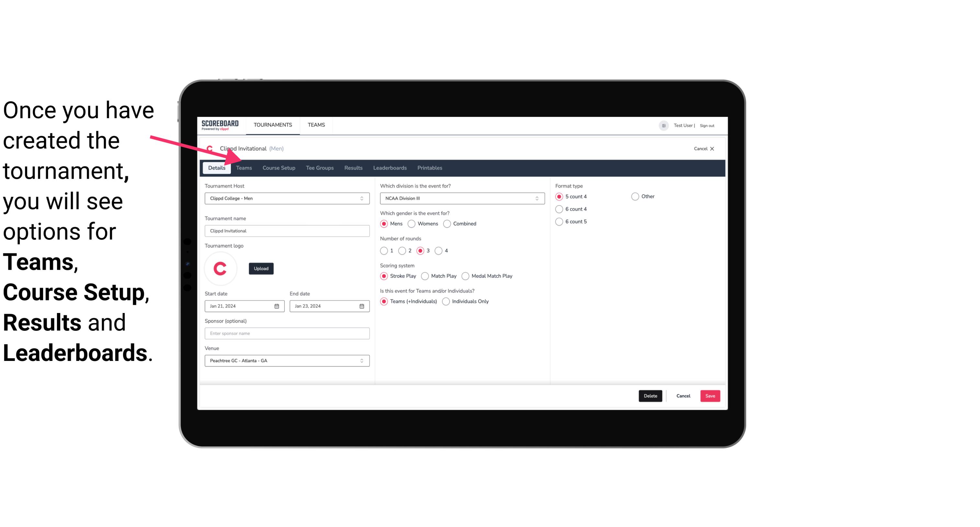Switch to the Leaderboards tab
This screenshot has width=980, height=527.
(x=390, y=167)
